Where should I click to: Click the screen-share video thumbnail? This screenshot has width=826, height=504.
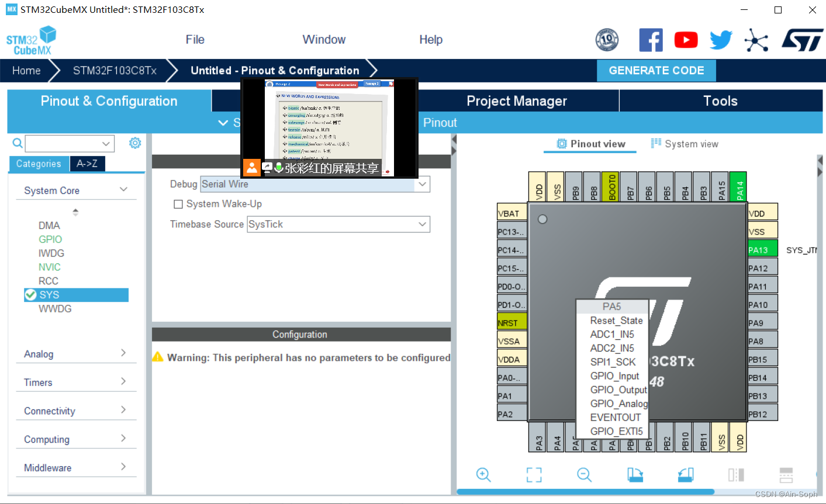[x=330, y=128]
